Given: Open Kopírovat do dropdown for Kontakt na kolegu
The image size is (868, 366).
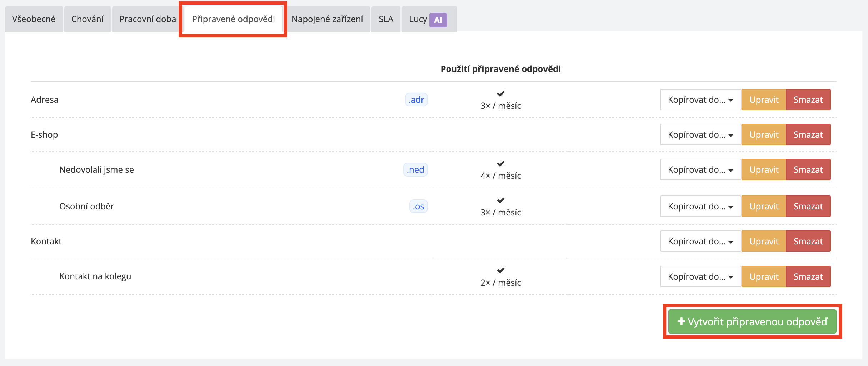Looking at the screenshot, I should point(700,276).
